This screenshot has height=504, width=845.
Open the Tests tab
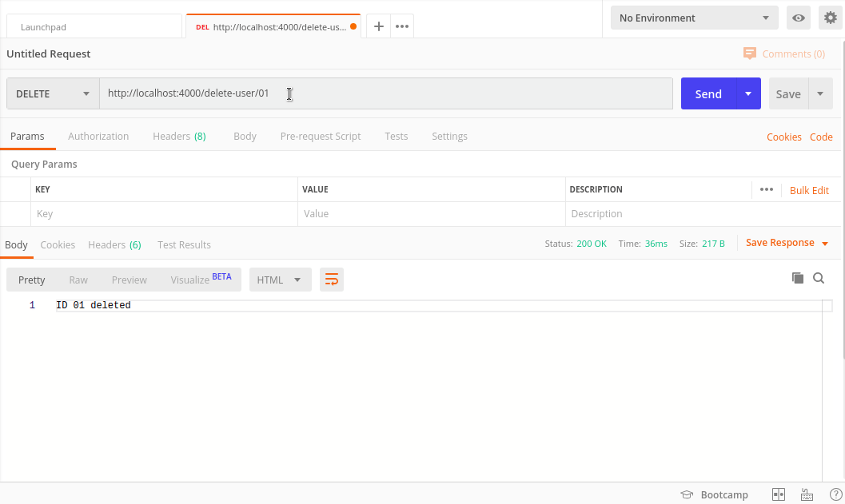coord(396,137)
